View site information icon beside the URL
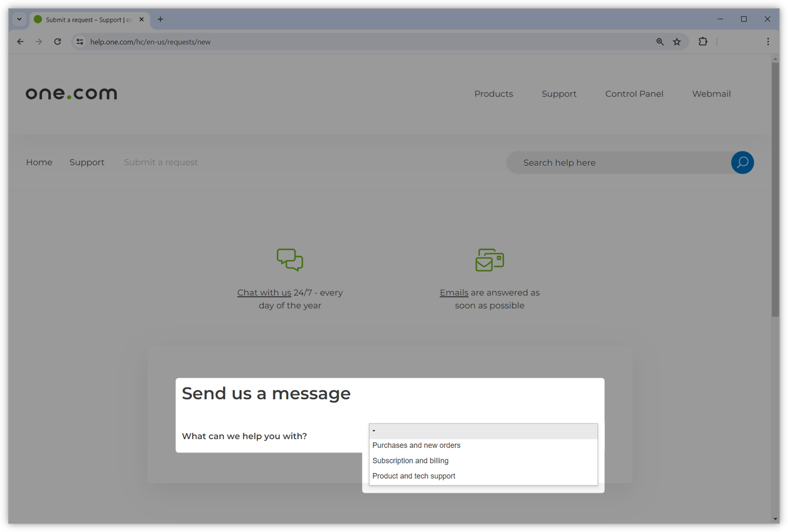This screenshot has height=532, width=788. 80,41
